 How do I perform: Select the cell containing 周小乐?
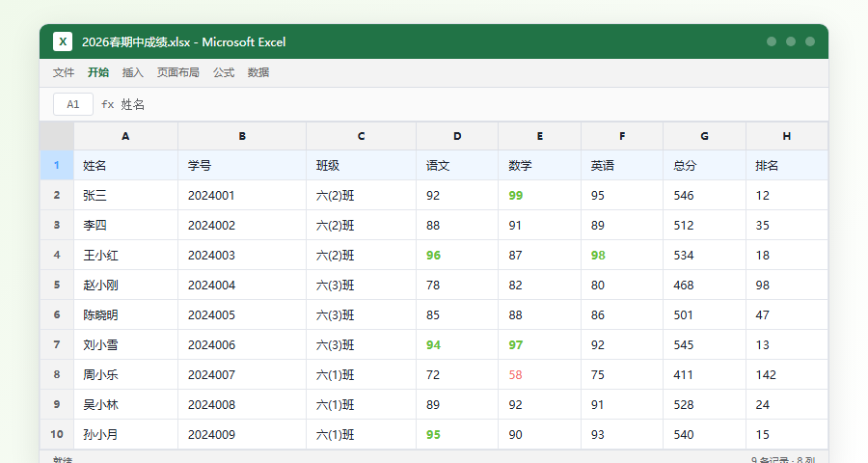pyautogui.click(x=125, y=374)
